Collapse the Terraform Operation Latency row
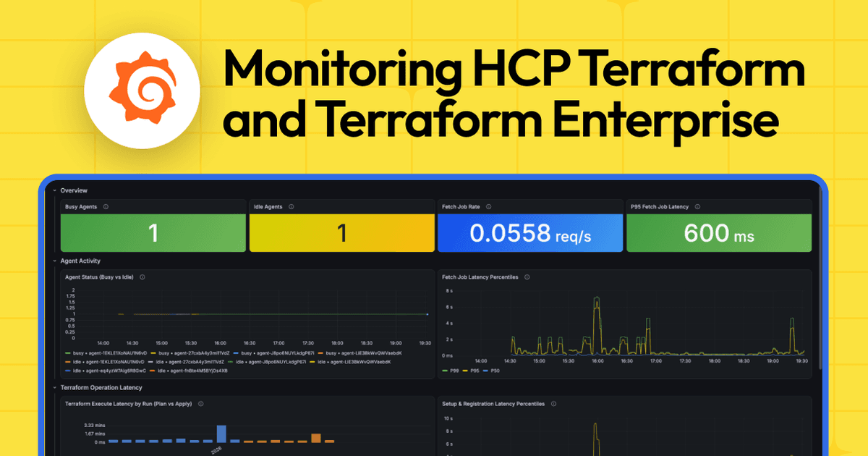 pyautogui.click(x=54, y=388)
